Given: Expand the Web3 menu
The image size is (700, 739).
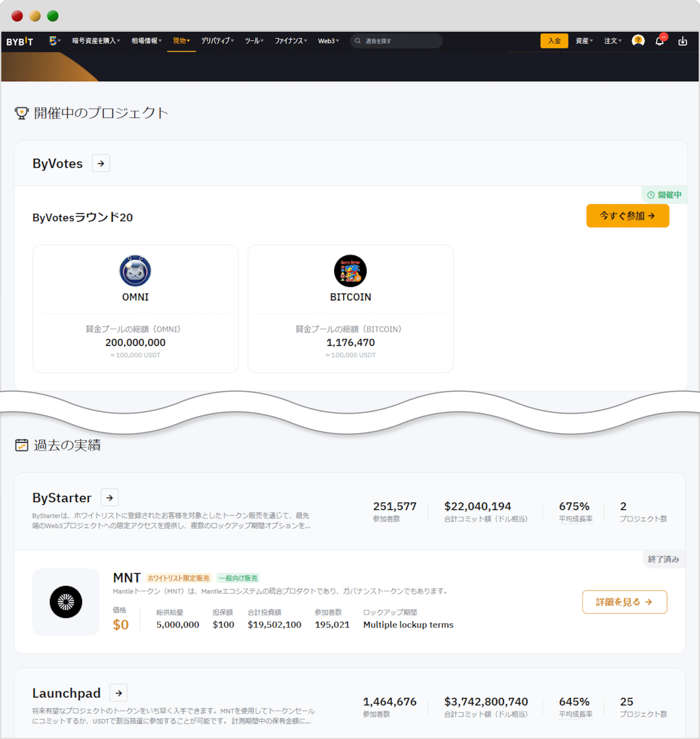Looking at the screenshot, I should pos(328,41).
